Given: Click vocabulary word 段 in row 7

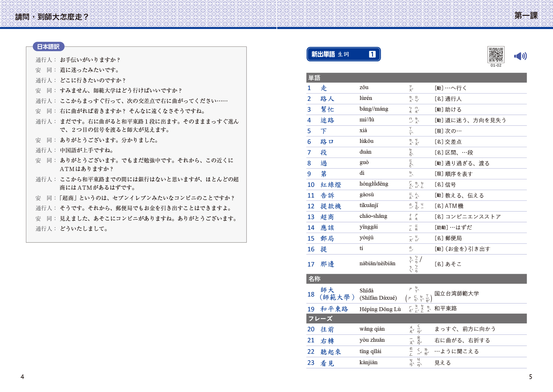Looking at the screenshot, I should [324, 153].
